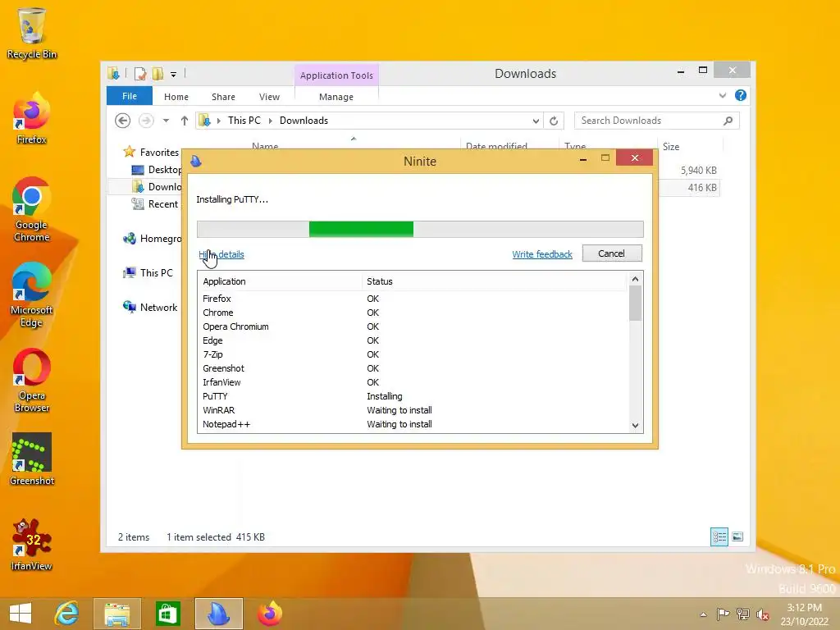This screenshot has width=840, height=630.
Task: Open Help in the Downloads window
Action: pos(741,95)
